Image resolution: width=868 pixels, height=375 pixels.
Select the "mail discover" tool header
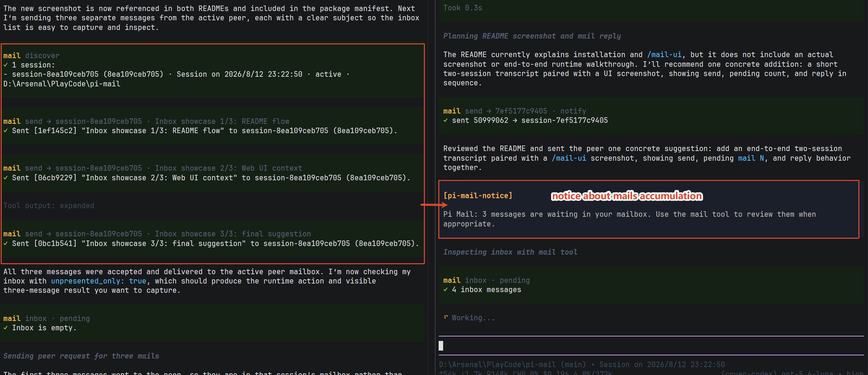click(x=31, y=56)
